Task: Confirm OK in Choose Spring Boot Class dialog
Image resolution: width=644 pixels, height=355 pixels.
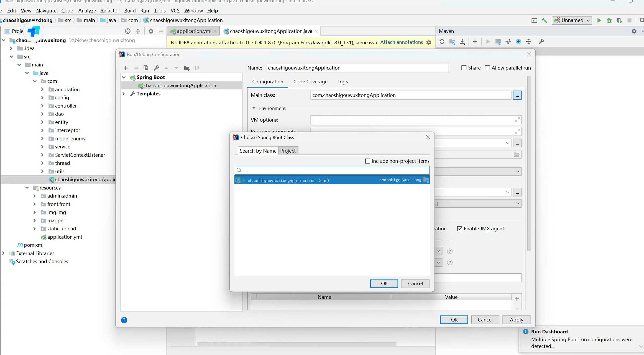Action: coord(384,284)
